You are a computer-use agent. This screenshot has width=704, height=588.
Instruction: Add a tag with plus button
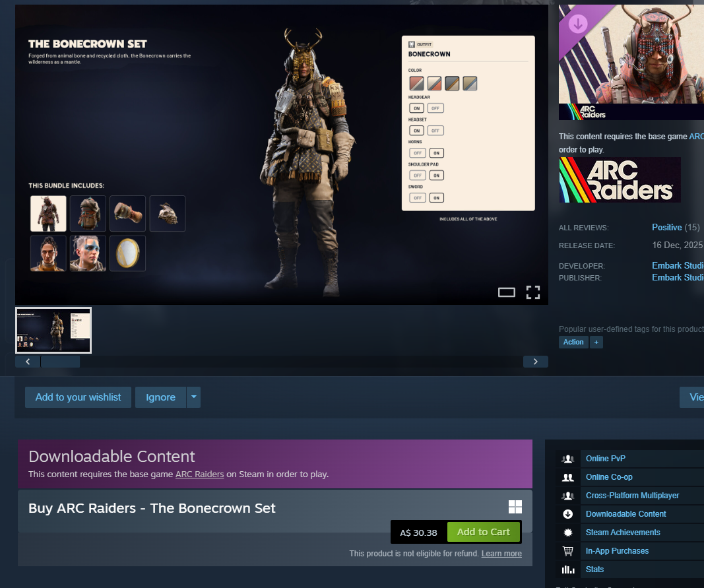pyautogui.click(x=596, y=343)
